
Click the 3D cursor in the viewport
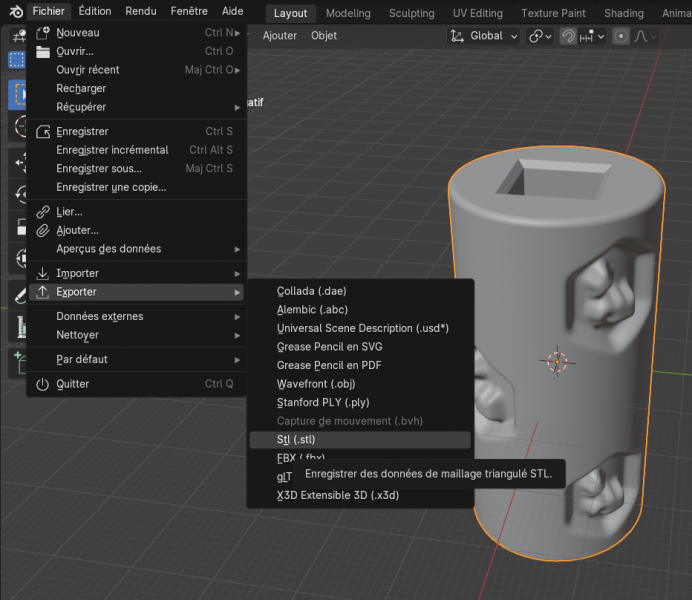point(558,360)
